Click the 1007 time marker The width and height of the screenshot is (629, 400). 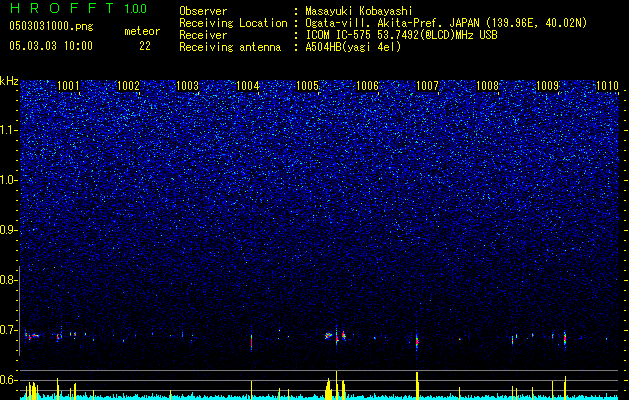[x=427, y=86]
